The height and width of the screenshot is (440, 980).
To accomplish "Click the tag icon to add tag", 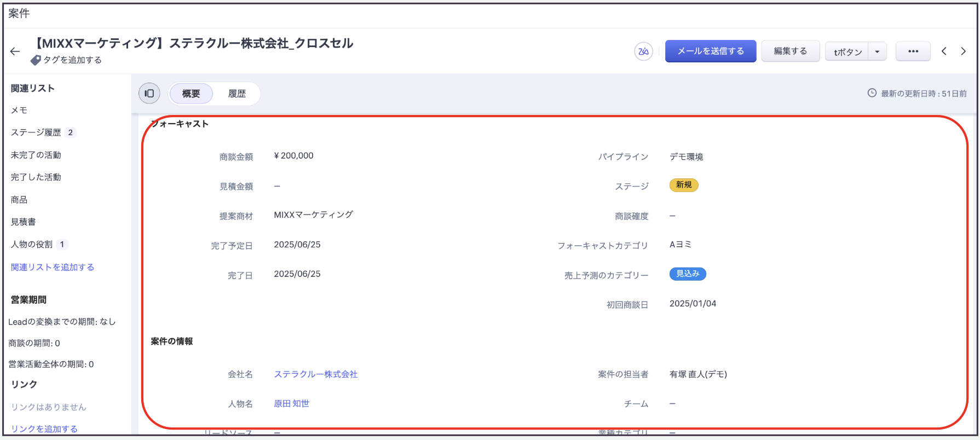I will tap(36, 60).
